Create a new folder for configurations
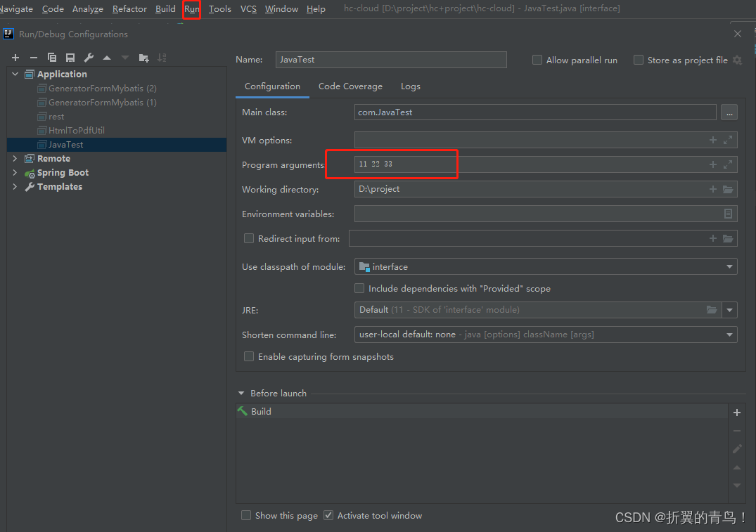 (x=144, y=58)
